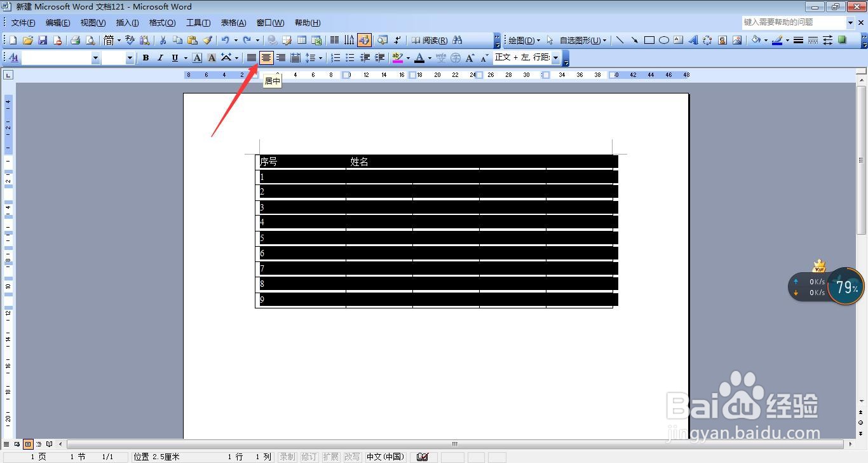Click the Print icon
Viewport: 868px width, 463px height.
coord(75,40)
